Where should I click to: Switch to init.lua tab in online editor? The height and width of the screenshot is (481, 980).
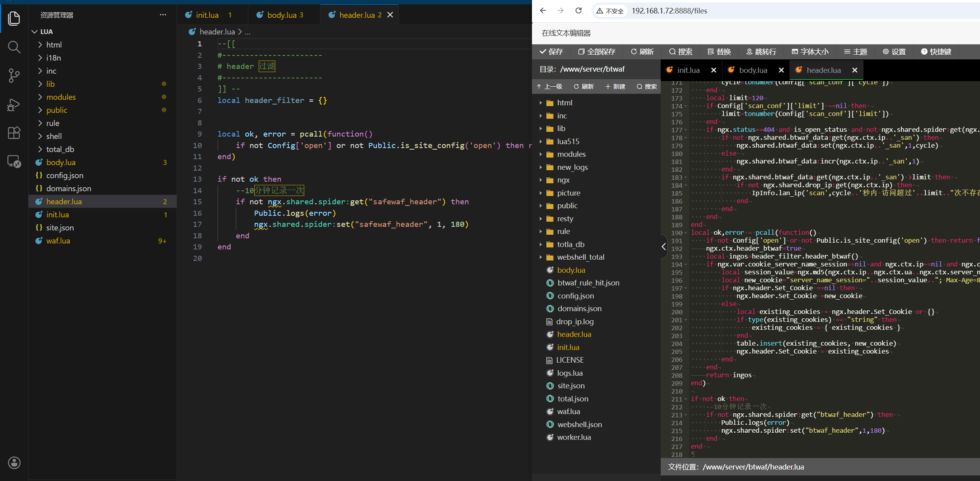tap(688, 70)
